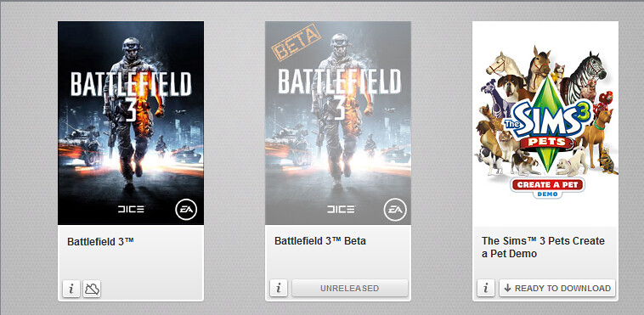Click the Battlefield 3™ Beta title text
The height and width of the screenshot is (315, 644).
(x=320, y=241)
